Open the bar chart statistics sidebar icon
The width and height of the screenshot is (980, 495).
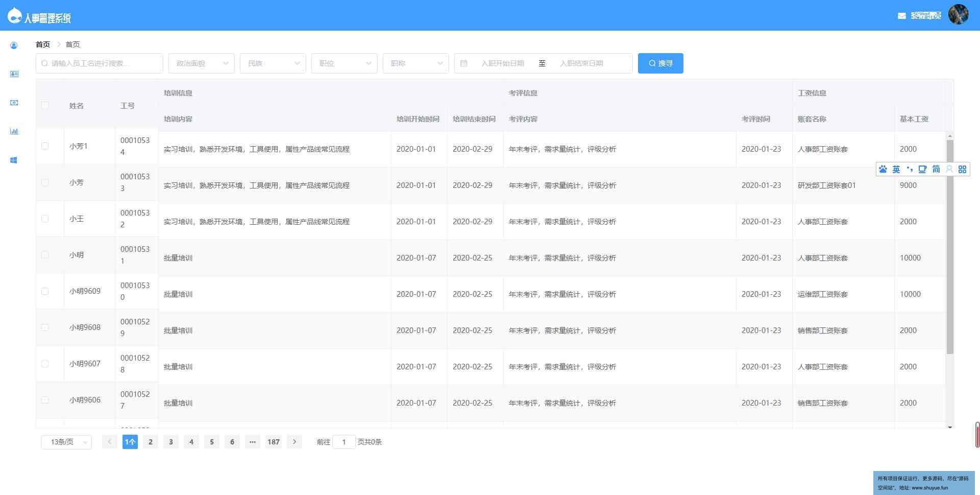pos(14,131)
